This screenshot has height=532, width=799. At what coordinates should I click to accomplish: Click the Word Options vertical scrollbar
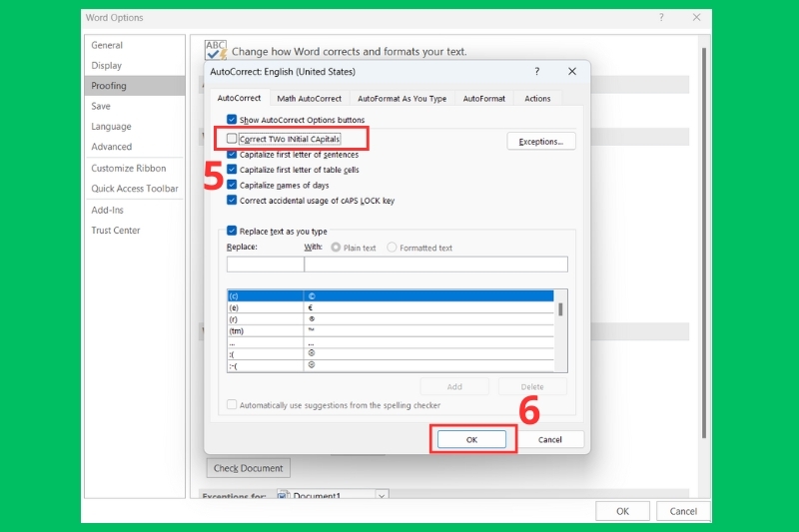click(x=704, y=243)
